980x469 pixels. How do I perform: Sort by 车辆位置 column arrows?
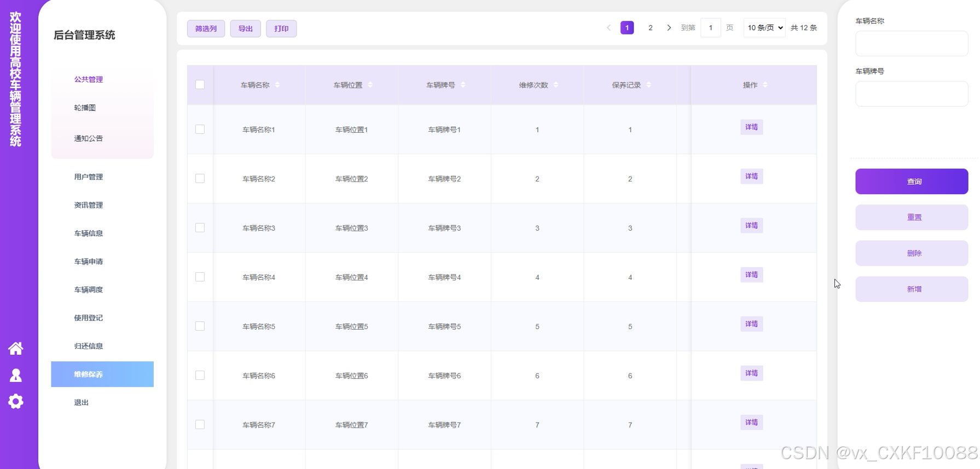point(370,85)
